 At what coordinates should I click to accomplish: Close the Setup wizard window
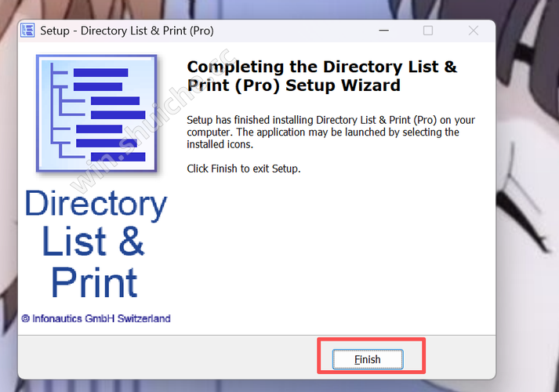click(x=474, y=31)
